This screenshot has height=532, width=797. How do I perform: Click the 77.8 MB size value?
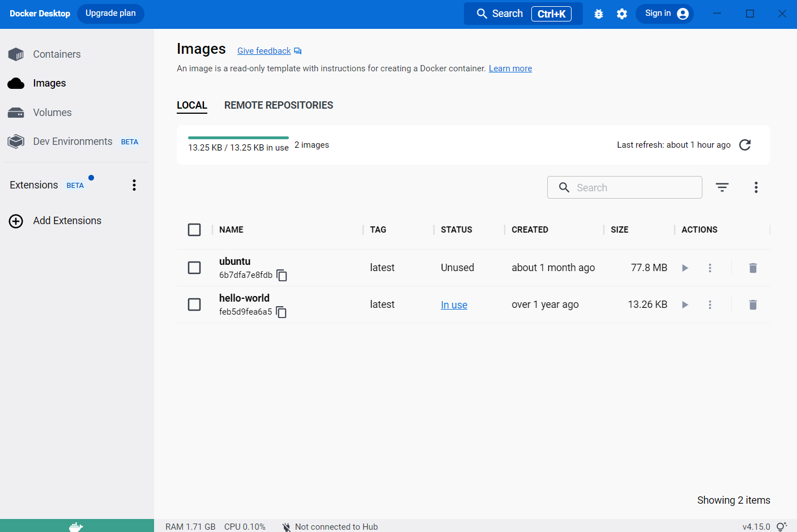(x=649, y=268)
